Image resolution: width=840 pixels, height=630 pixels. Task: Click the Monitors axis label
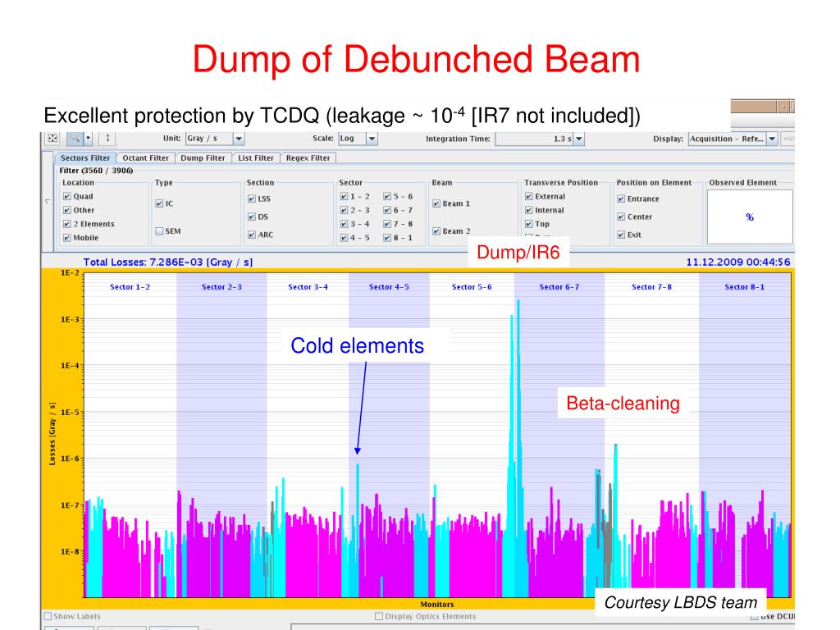[436, 604]
